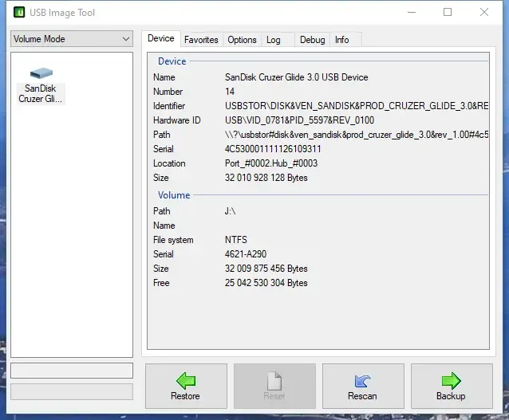Open the Volume Mode dropdown
The height and width of the screenshot is (420, 509).
point(72,39)
